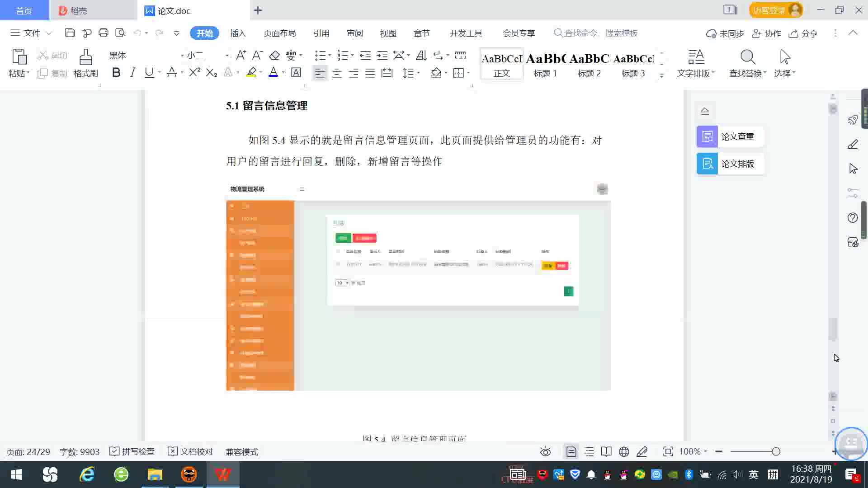
Task: Click the Format Painter (格式刷) icon
Action: (85, 58)
